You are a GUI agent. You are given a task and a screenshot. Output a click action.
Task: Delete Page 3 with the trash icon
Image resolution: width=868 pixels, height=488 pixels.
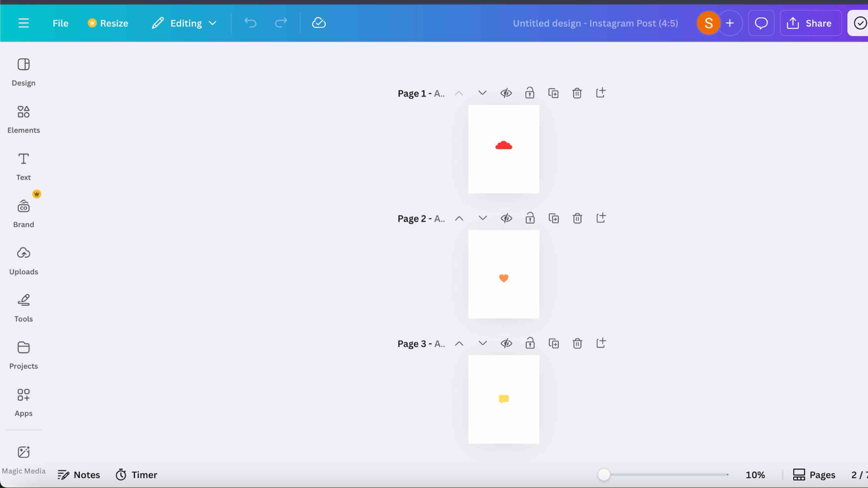pos(577,343)
